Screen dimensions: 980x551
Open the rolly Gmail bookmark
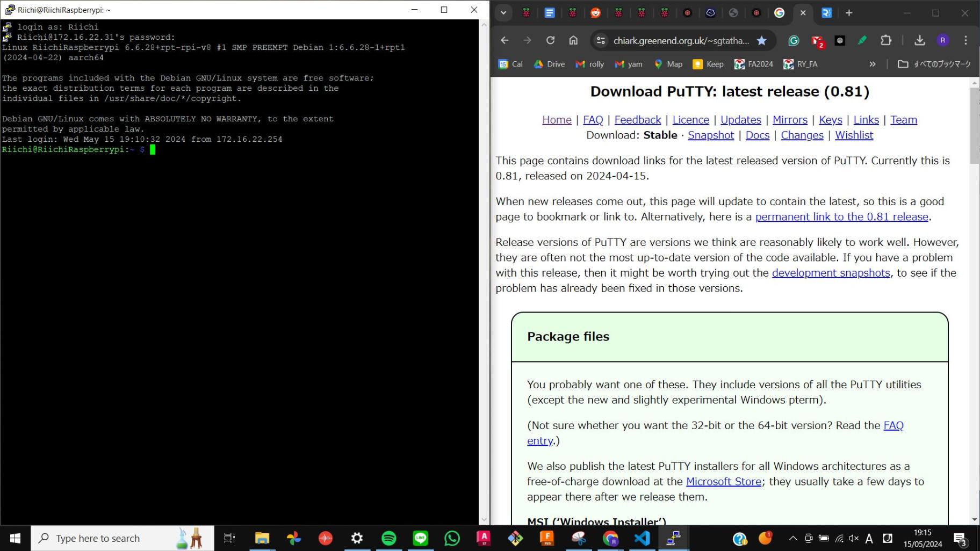point(590,64)
